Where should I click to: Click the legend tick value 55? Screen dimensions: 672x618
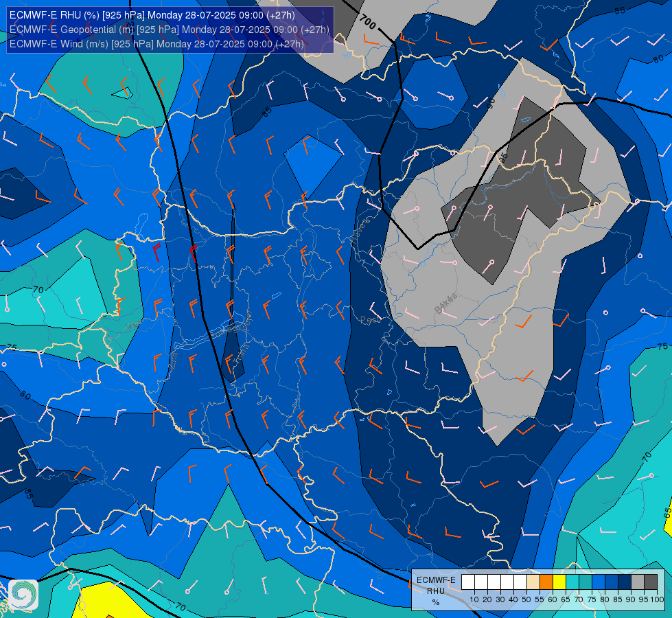tap(540, 599)
